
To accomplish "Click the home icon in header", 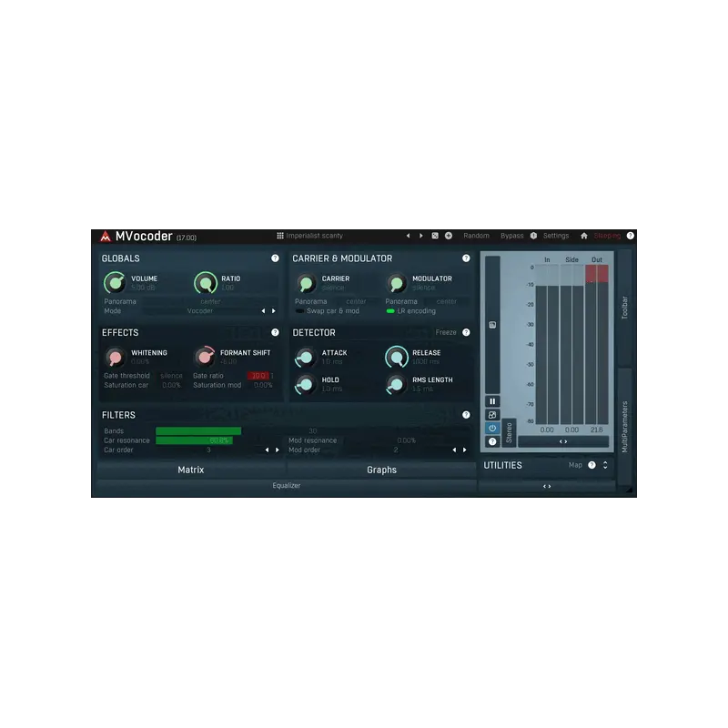I will (584, 236).
